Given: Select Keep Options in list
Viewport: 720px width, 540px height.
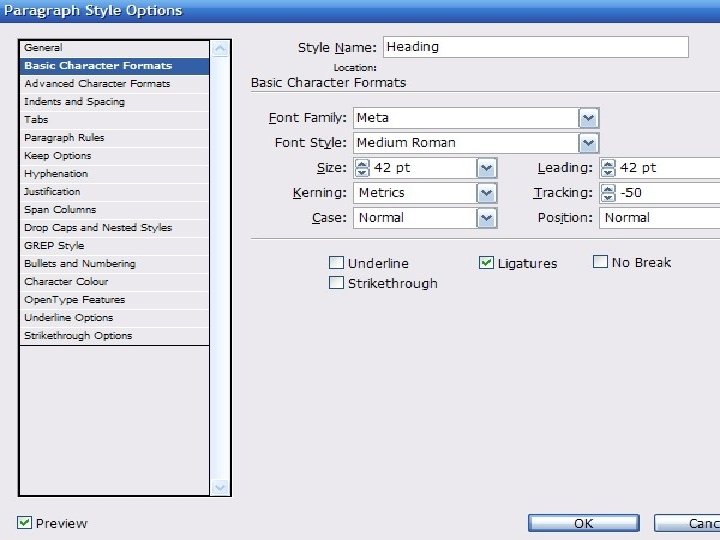Looking at the screenshot, I should (114, 156).
